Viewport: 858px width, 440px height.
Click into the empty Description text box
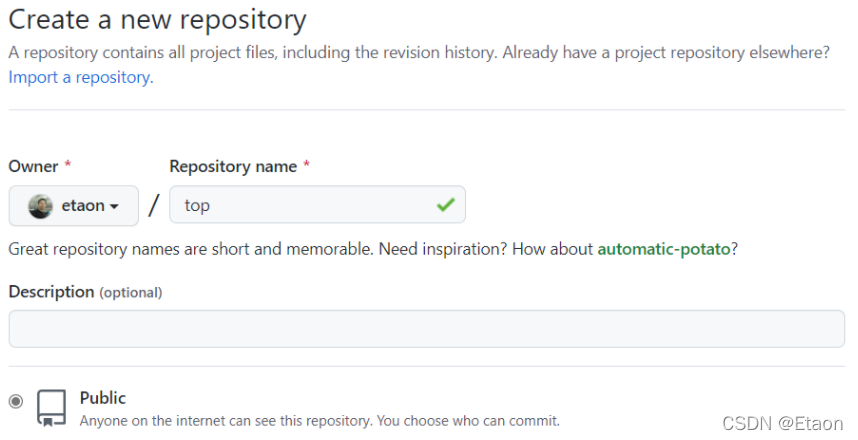(x=427, y=329)
